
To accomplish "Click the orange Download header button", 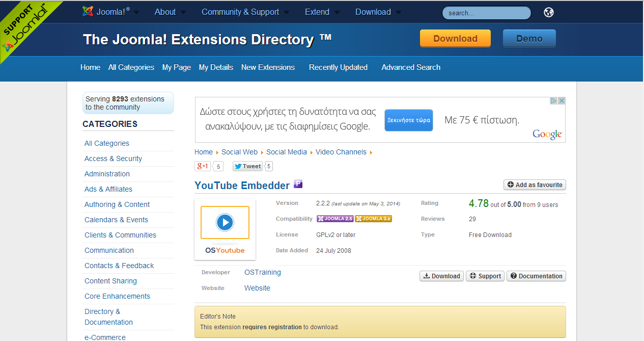I will [x=455, y=38].
